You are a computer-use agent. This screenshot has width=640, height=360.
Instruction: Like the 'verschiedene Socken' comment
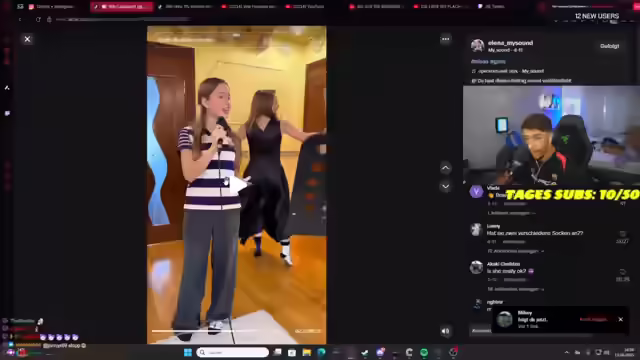[x=622, y=234]
